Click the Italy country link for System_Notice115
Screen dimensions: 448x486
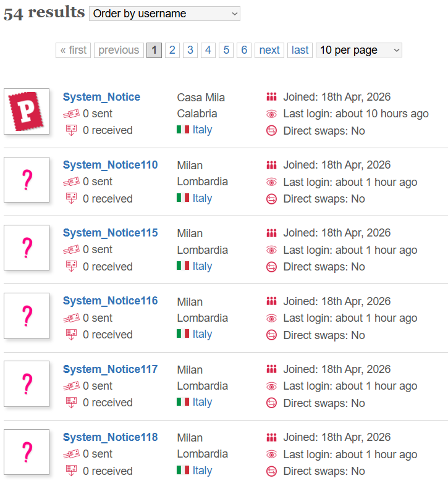(202, 266)
